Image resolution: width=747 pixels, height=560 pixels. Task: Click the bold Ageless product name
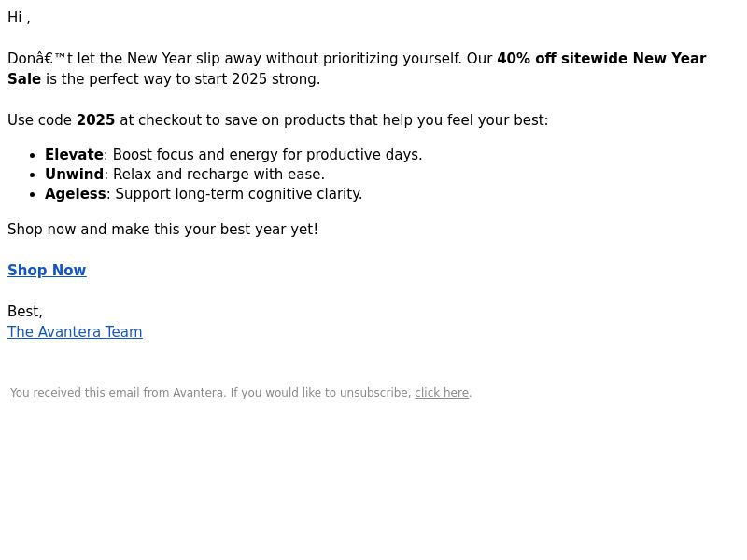pyautogui.click(x=76, y=193)
